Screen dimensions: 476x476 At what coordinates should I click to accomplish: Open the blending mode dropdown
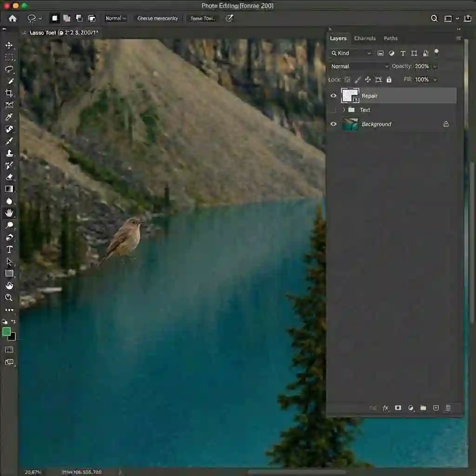point(359,66)
